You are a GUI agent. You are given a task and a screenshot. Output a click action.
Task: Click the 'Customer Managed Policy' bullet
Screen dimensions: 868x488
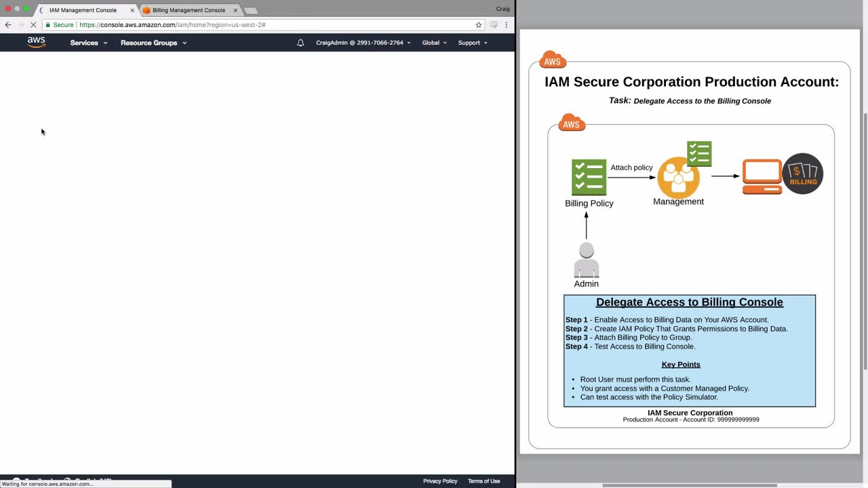point(665,388)
